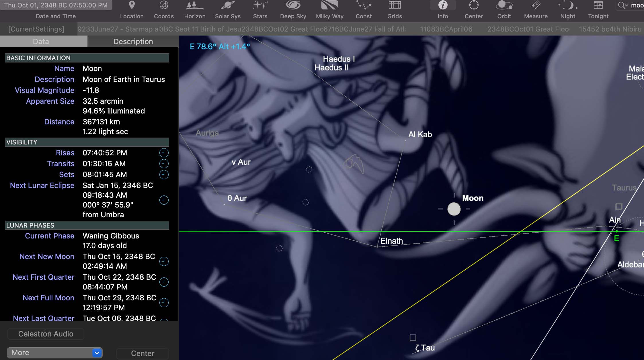Open the Const constellation icon
This screenshot has width=644, height=360.
364,5
